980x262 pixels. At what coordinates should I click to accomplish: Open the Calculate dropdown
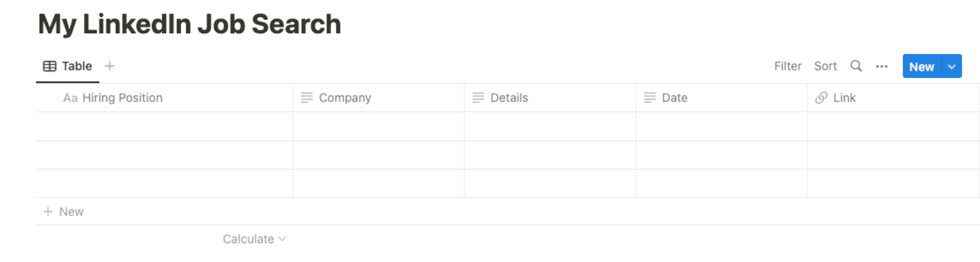(254, 239)
